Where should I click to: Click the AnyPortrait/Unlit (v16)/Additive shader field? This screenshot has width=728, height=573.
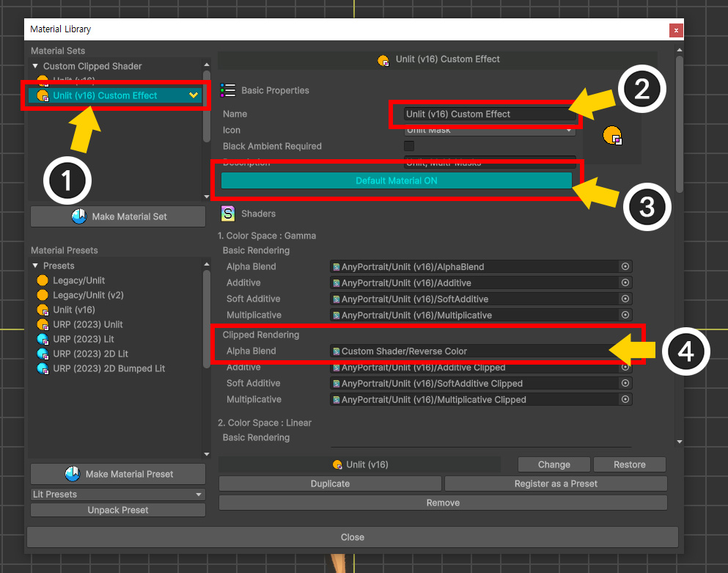pyautogui.click(x=481, y=282)
